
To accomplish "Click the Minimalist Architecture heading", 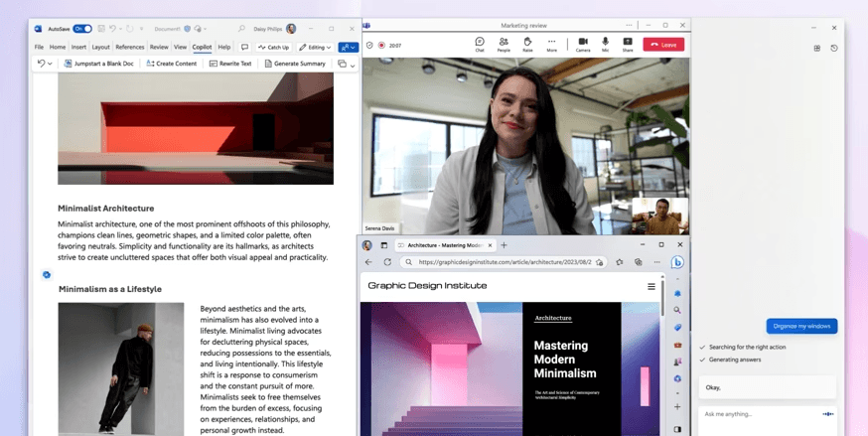I will (x=105, y=208).
